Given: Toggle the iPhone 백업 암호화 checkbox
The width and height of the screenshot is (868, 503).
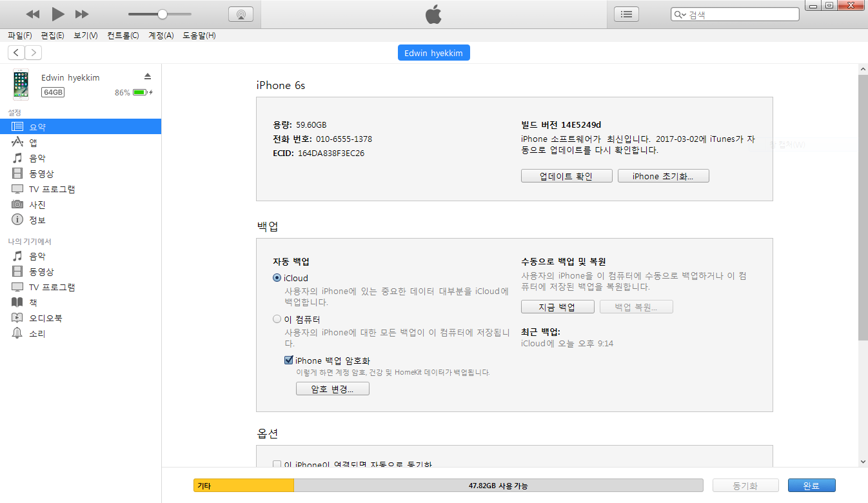Looking at the screenshot, I should pos(289,360).
